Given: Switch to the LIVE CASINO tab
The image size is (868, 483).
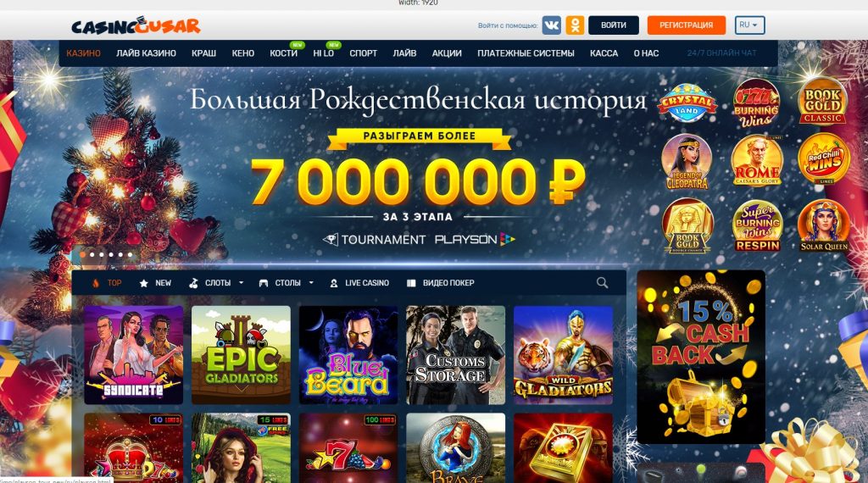Looking at the screenshot, I should tap(359, 283).
